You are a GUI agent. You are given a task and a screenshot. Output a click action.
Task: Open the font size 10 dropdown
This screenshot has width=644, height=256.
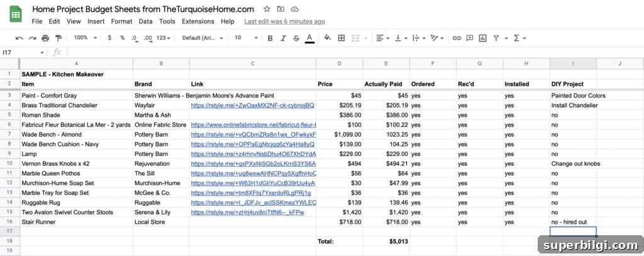pyautogui.click(x=246, y=38)
